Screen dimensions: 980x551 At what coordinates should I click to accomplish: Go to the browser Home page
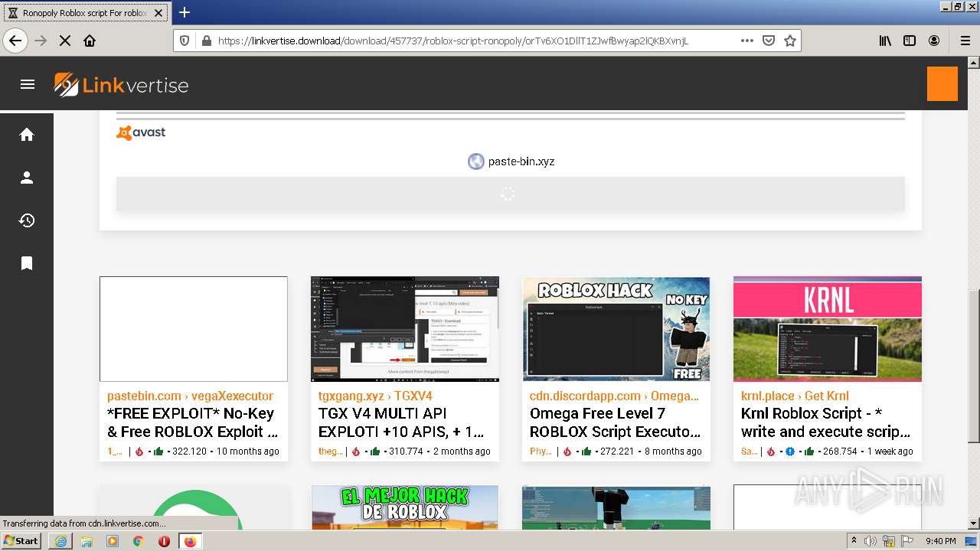coord(90,41)
